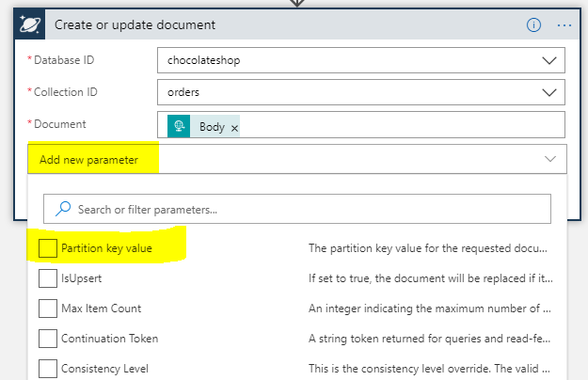The height and width of the screenshot is (380, 588).
Task: Expand the Database ID dropdown
Action: coord(549,61)
